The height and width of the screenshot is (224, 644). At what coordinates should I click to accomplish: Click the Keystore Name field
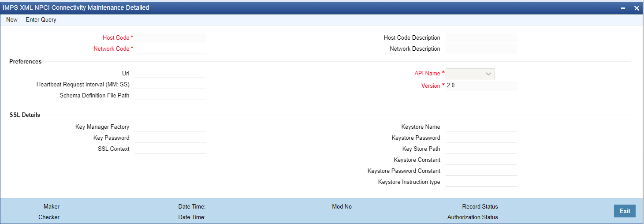click(481, 127)
